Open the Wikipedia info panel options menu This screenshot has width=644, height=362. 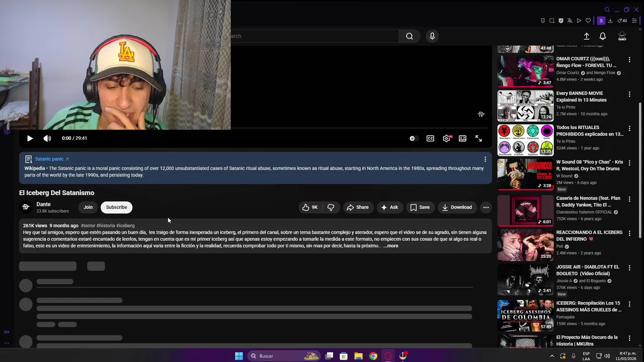[485, 159]
